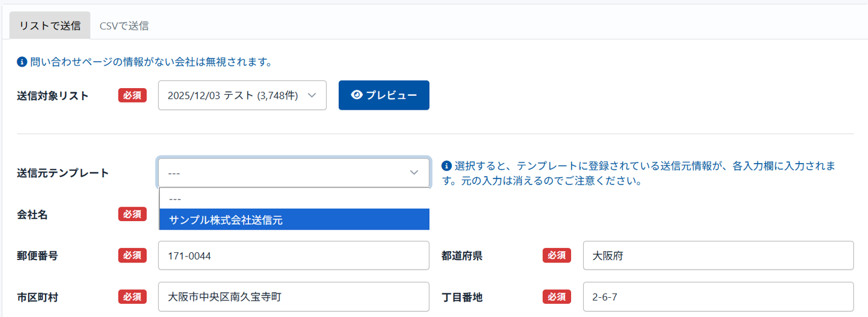Focus the 都道府県 field containing 大阪府
This screenshot has height=317, width=868.
[x=717, y=256]
